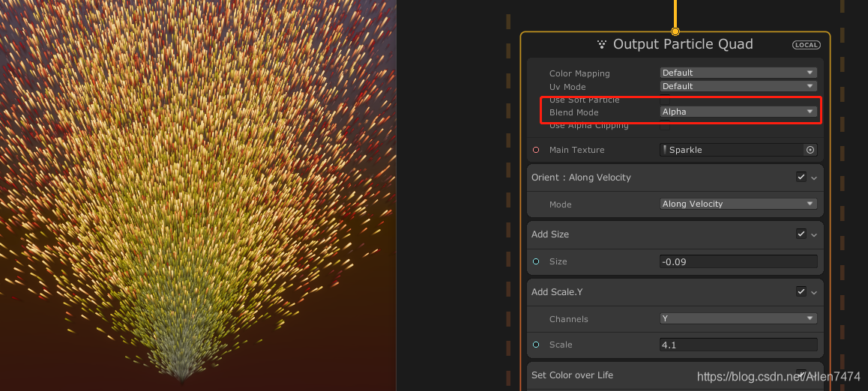
Task: Collapse the Add Size block chevron
Action: coord(814,235)
